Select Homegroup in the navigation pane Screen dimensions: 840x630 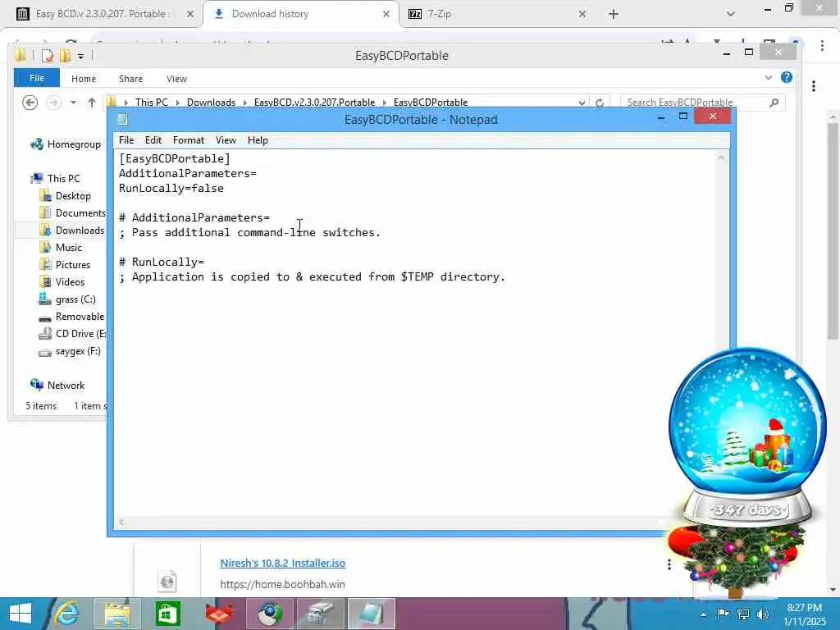74,144
